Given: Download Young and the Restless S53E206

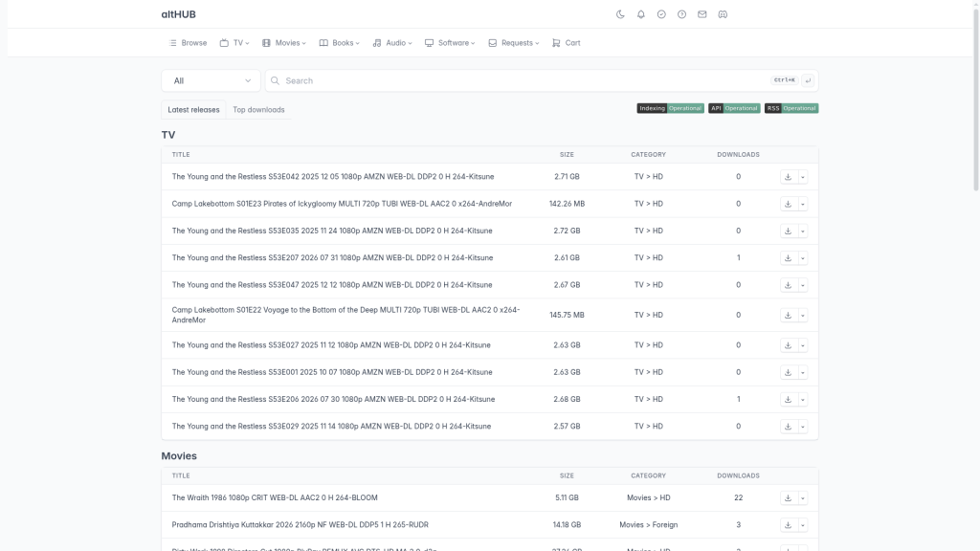Looking at the screenshot, I should (789, 399).
